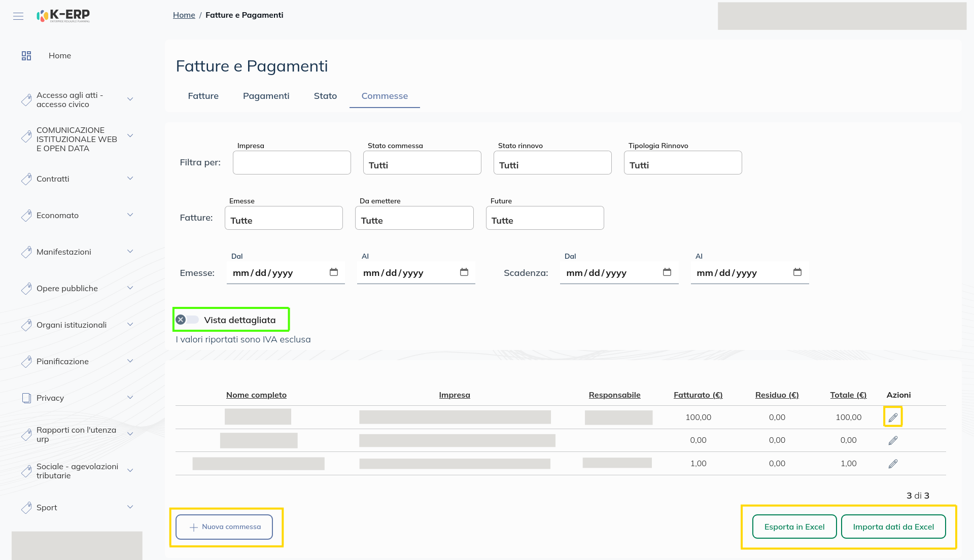This screenshot has height=560, width=974.
Task: Open the hamburger menu icon
Action: [18, 16]
